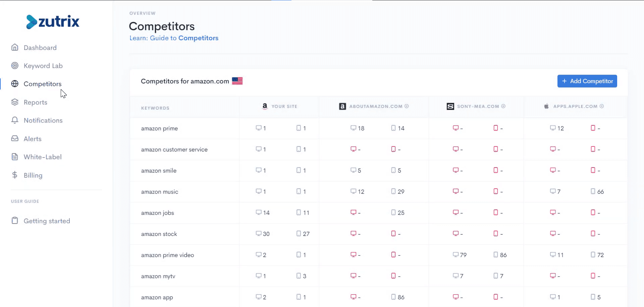This screenshot has width=644, height=307.
Task: Click the US flag icon
Action: 237,81
